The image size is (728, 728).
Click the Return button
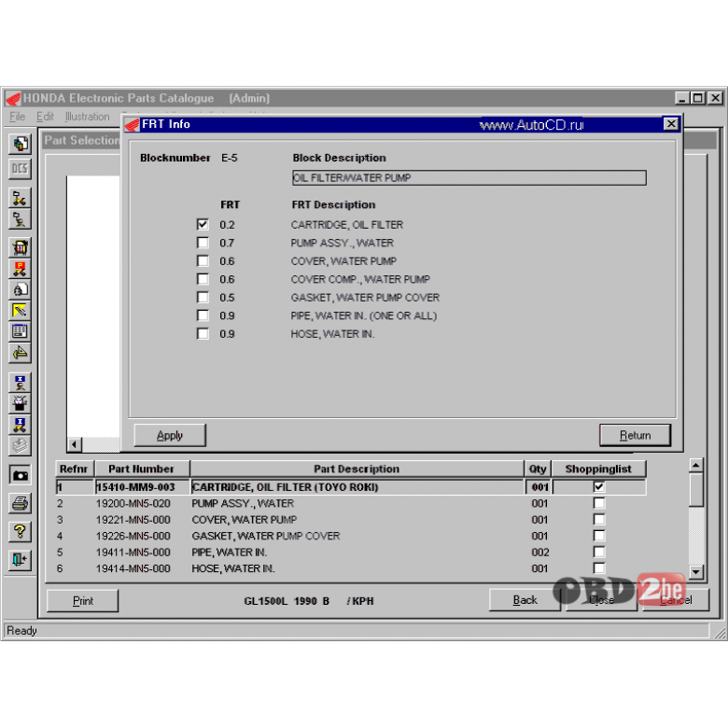pos(636,436)
